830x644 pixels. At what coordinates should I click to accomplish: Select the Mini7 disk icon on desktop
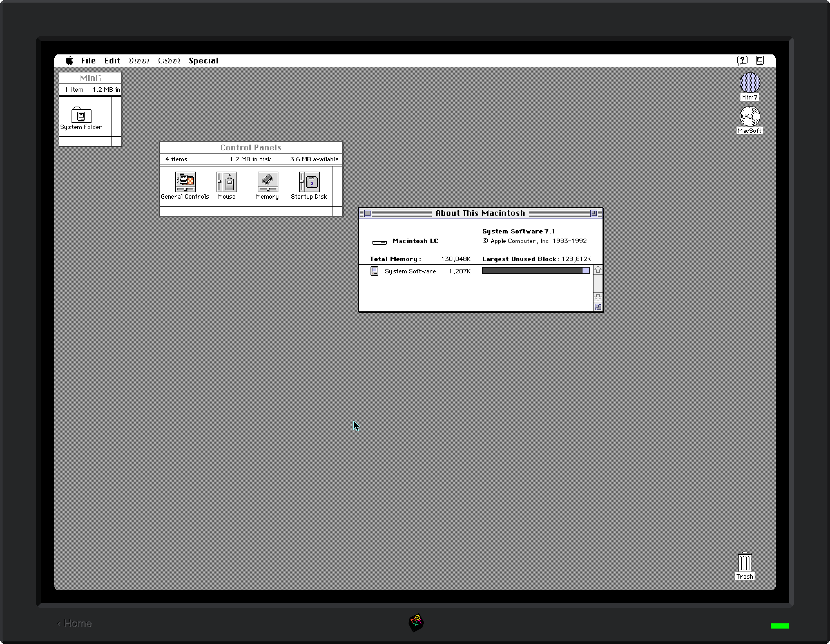pyautogui.click(x=749, y=83)
